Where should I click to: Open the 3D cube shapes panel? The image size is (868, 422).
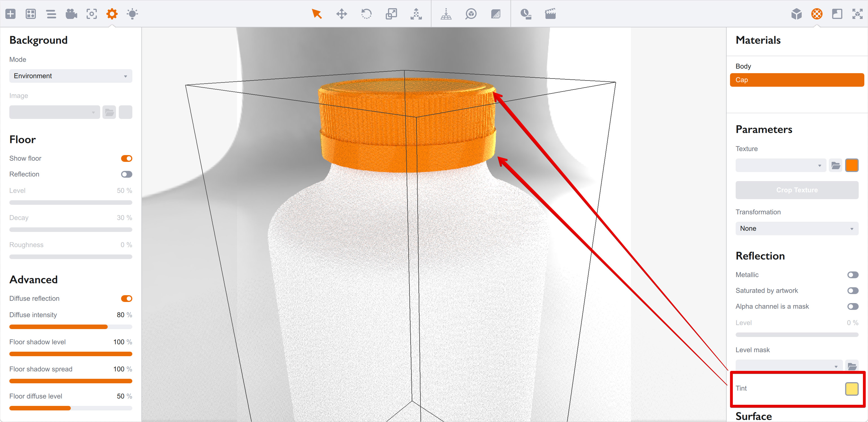[796, 14]
